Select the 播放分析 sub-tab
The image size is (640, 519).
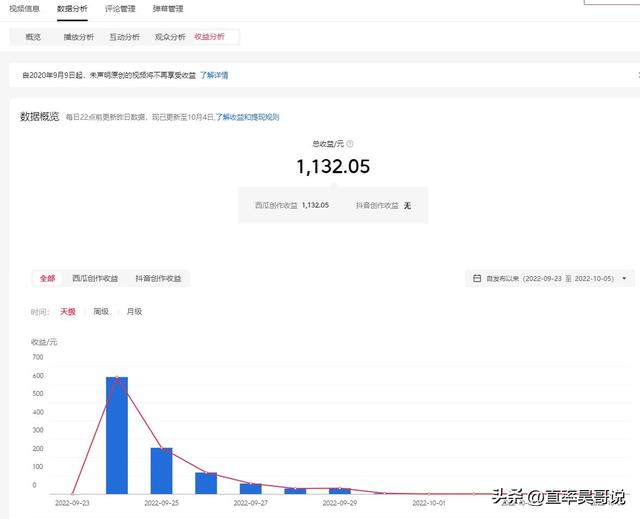(78, 37)
